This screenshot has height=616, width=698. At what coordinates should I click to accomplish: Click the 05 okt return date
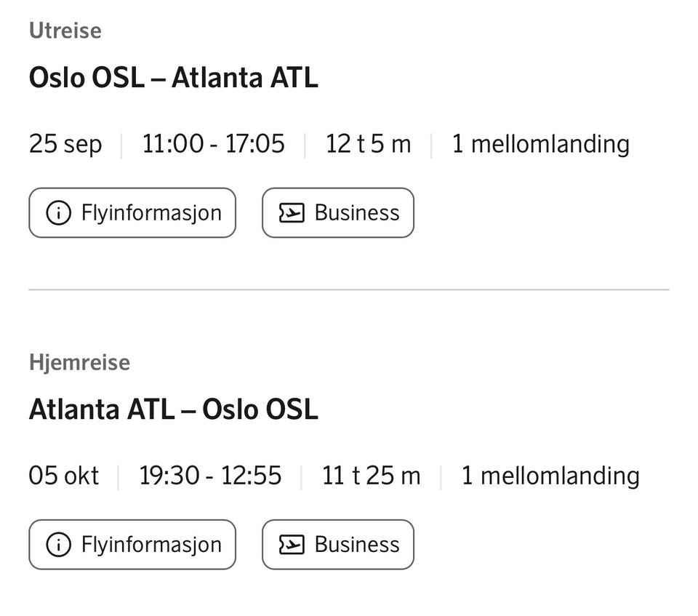64,475
